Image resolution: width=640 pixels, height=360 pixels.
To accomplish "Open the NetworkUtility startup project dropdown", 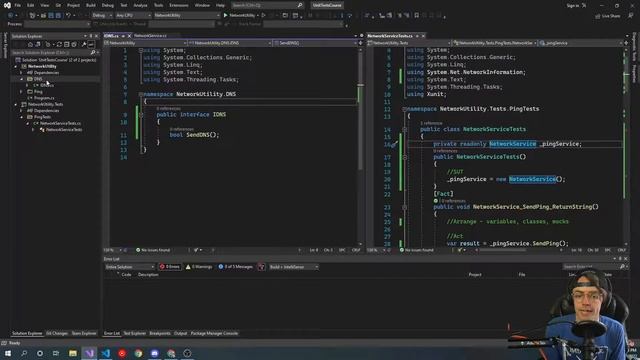I will pyautogui.click(x=187, y=16).
